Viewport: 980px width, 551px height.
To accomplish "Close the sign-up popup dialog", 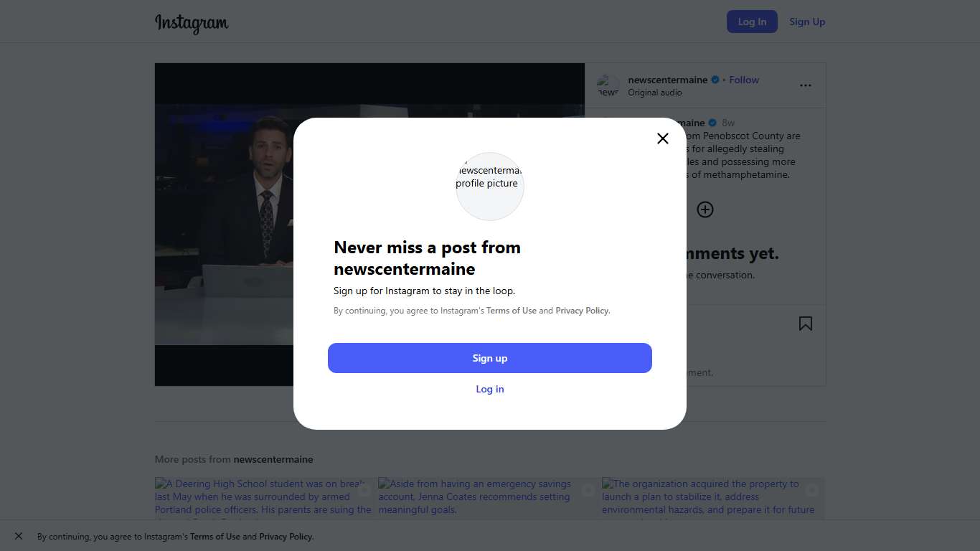I will coord(662,138).
